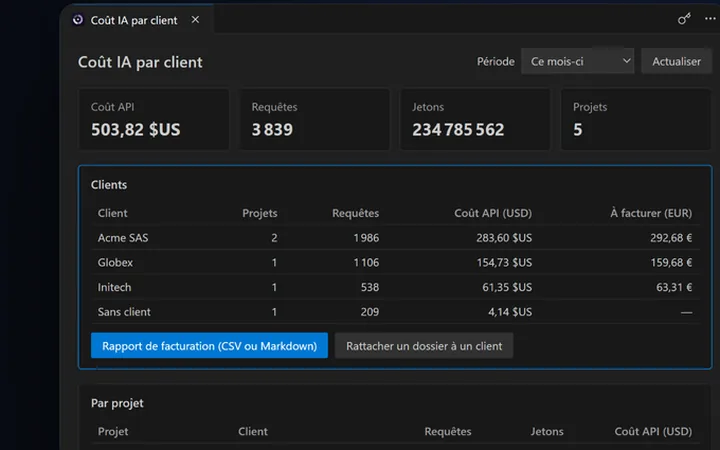Click the Client column header in Par projet table

click(x=253, y=432)
